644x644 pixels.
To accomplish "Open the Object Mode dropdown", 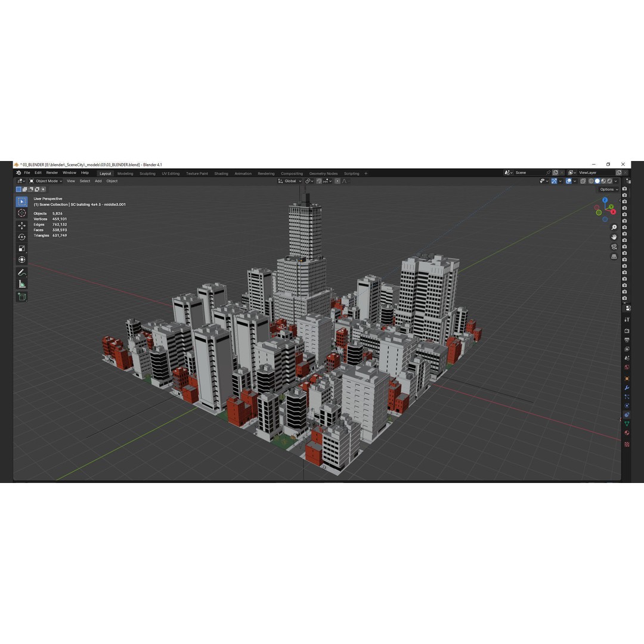I will point(45,181).
